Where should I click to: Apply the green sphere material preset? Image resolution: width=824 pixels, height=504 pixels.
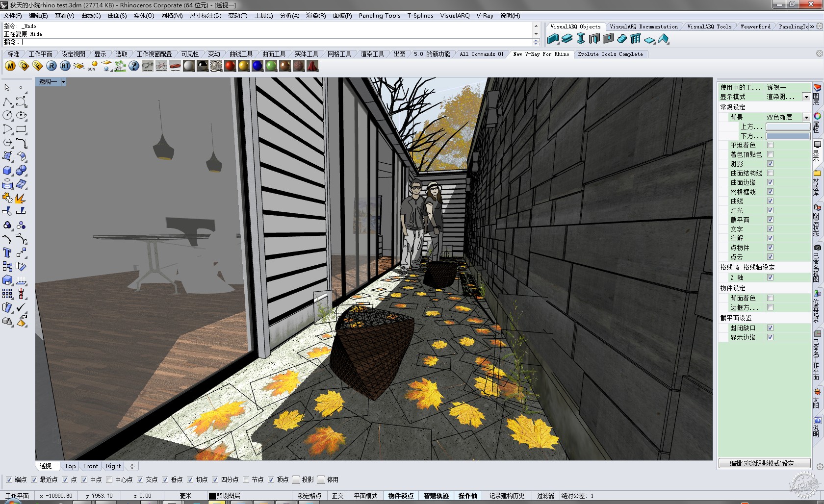tap(271, 66)
